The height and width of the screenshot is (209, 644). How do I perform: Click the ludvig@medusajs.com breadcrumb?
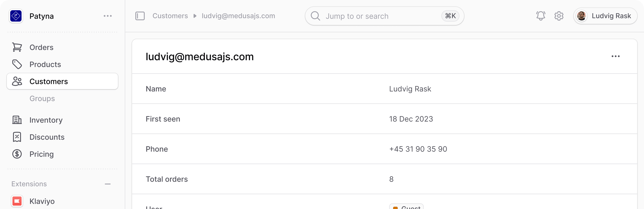238,16
